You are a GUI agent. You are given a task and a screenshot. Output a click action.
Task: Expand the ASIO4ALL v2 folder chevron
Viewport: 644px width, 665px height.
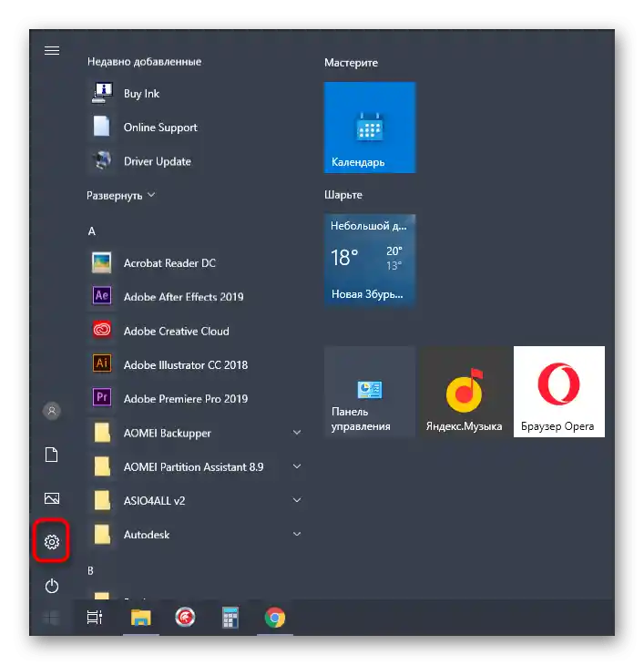click(x=297, y=500)
